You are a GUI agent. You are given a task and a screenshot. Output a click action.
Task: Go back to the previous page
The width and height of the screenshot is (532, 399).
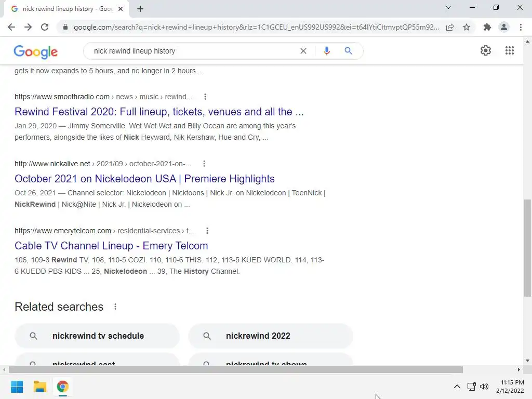click(x=11, y=27)
